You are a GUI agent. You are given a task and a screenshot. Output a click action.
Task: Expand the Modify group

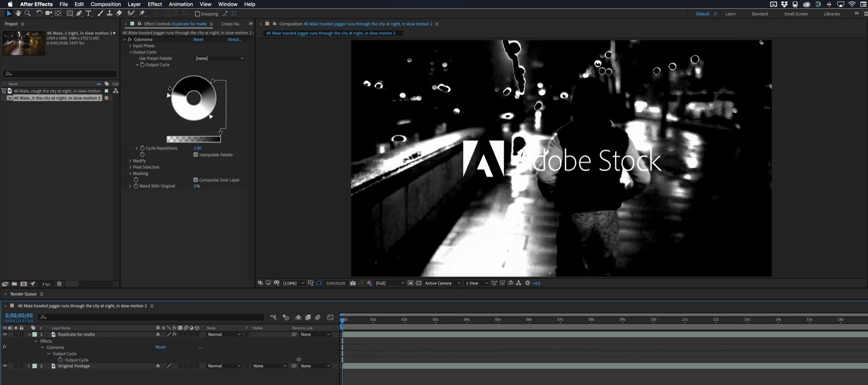130,161
